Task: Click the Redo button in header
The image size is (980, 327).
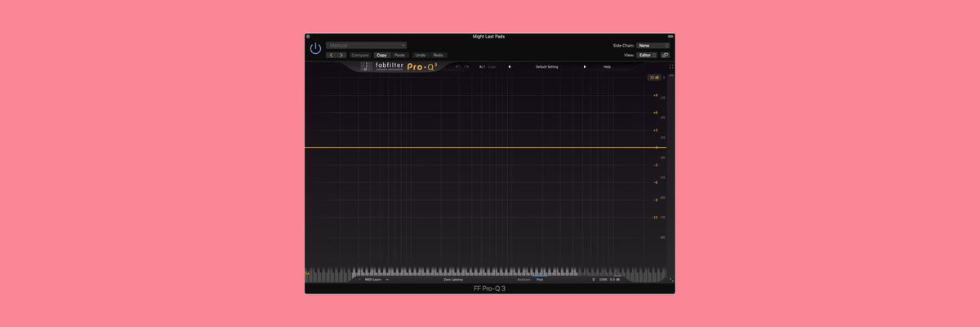Action: [439, 55]
